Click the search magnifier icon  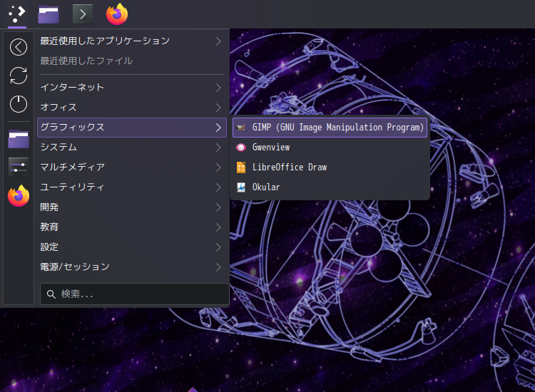[51, 294]
